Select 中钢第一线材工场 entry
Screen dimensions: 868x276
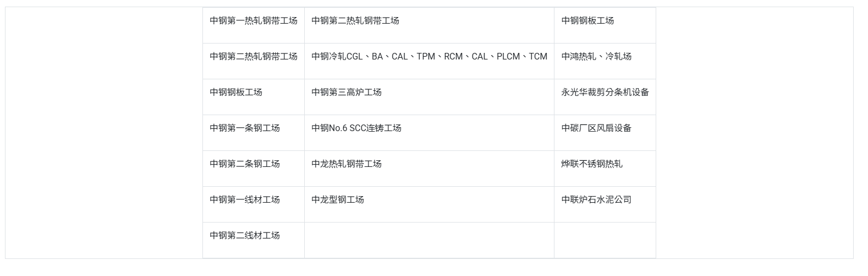point(254,204)
